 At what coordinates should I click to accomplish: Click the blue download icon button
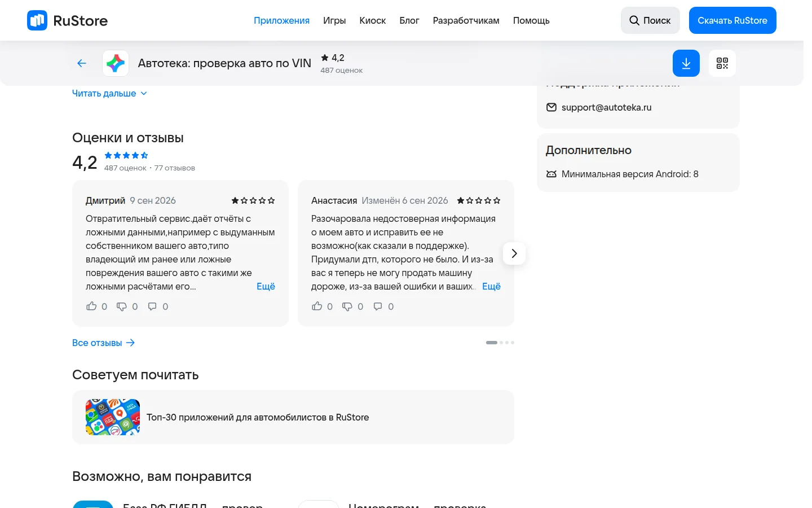point(686,63)
